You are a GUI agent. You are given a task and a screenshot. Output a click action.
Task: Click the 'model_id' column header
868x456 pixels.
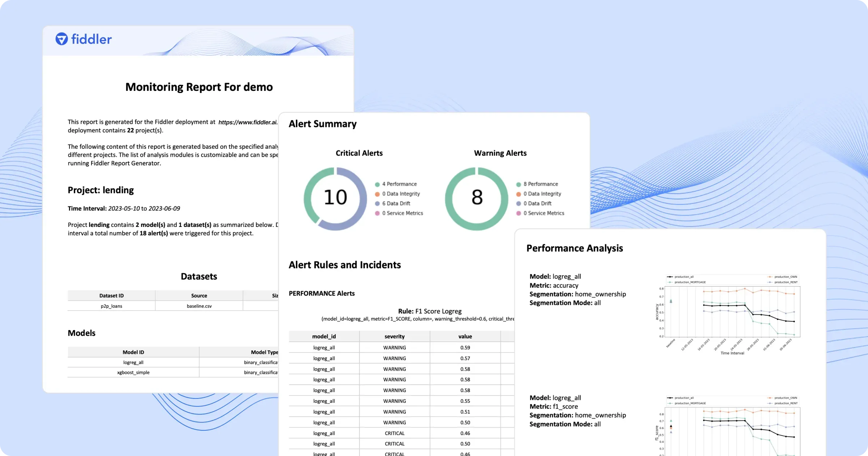(324, 337)
